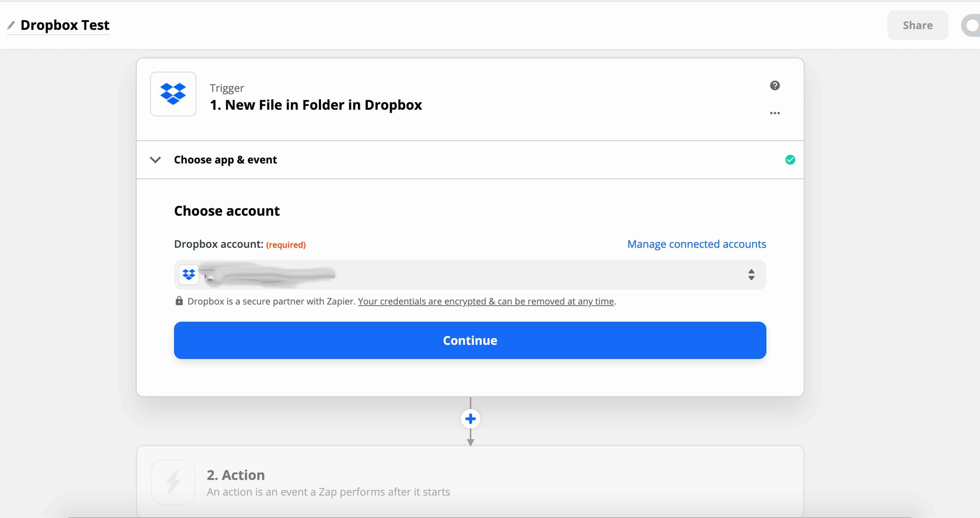Viewport: 980px width, 518px height.
Task: Add a step with the plus button
Action: click(x=470, y=419)
